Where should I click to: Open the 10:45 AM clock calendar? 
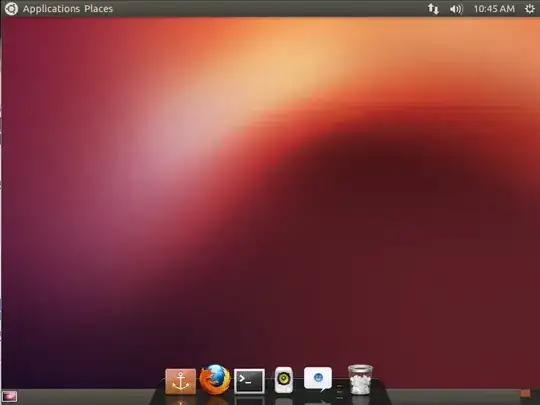coord(494,9)
